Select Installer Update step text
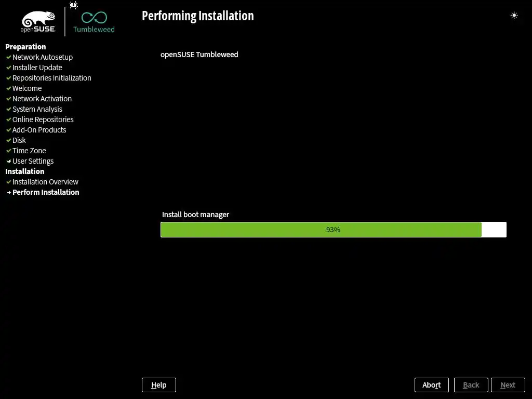Screen dimensions: 532x399 [37, 68]
